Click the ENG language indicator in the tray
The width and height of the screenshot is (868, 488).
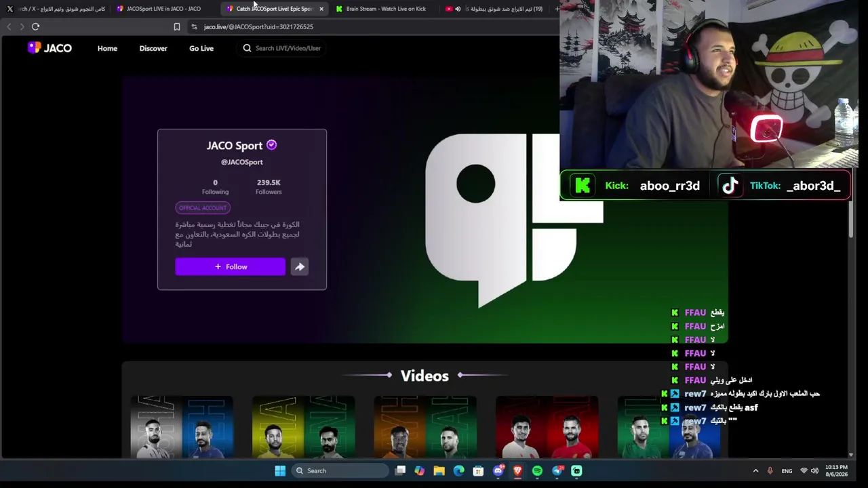[787, 471]
